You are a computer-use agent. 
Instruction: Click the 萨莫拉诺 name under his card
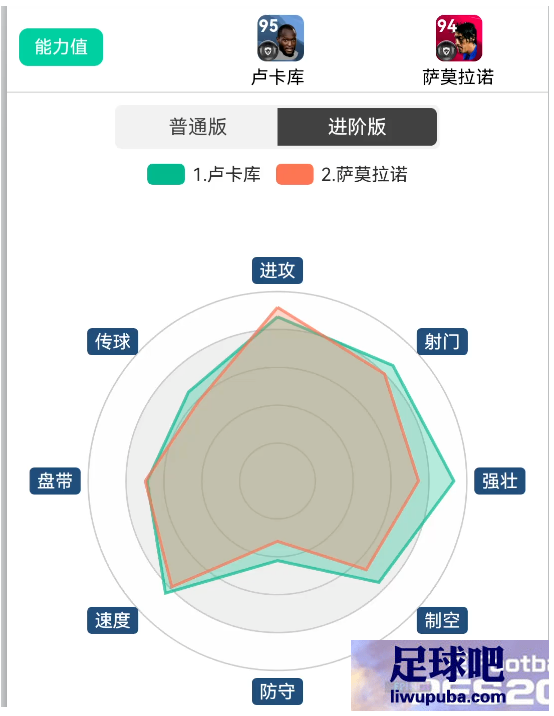458,77
